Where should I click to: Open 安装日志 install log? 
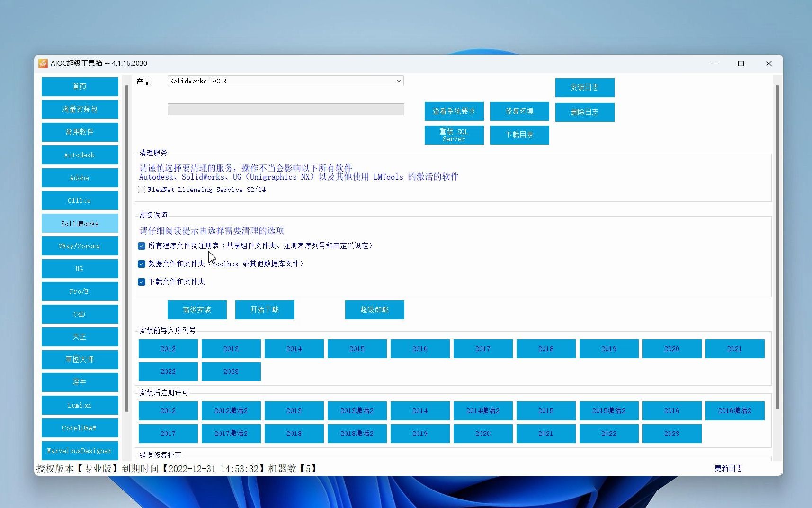585,88
